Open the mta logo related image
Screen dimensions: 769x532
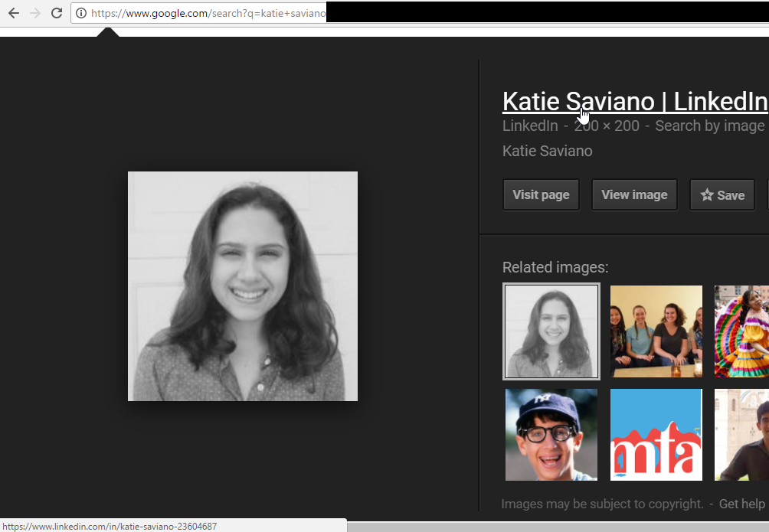click(656, 434)
